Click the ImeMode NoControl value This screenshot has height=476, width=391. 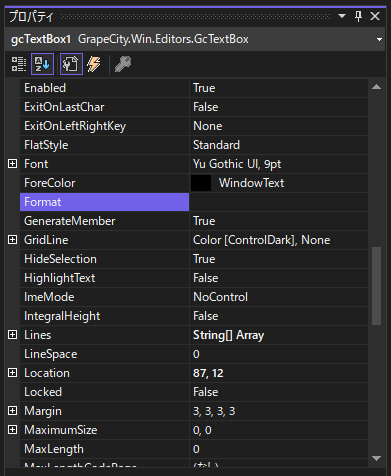220,297
